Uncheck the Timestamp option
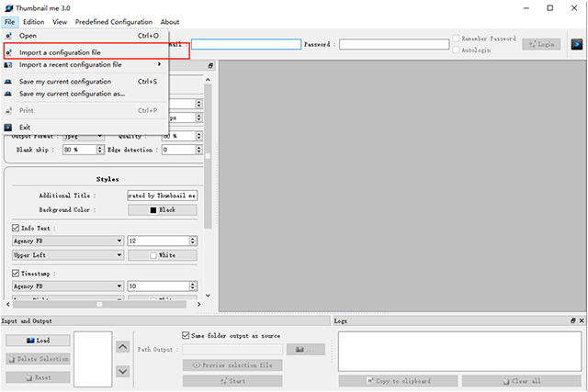 coord(16,273)
